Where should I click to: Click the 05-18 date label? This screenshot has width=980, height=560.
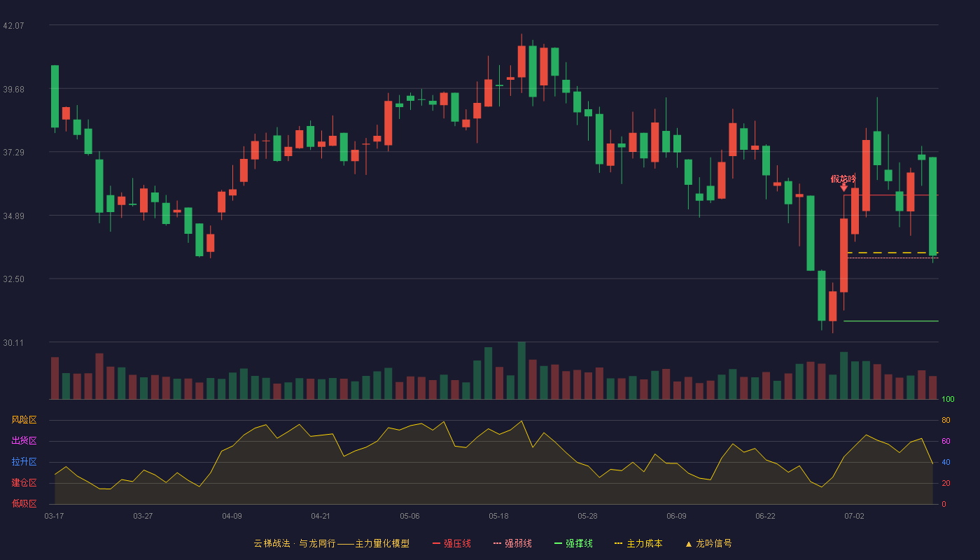(x=498, y=516)
